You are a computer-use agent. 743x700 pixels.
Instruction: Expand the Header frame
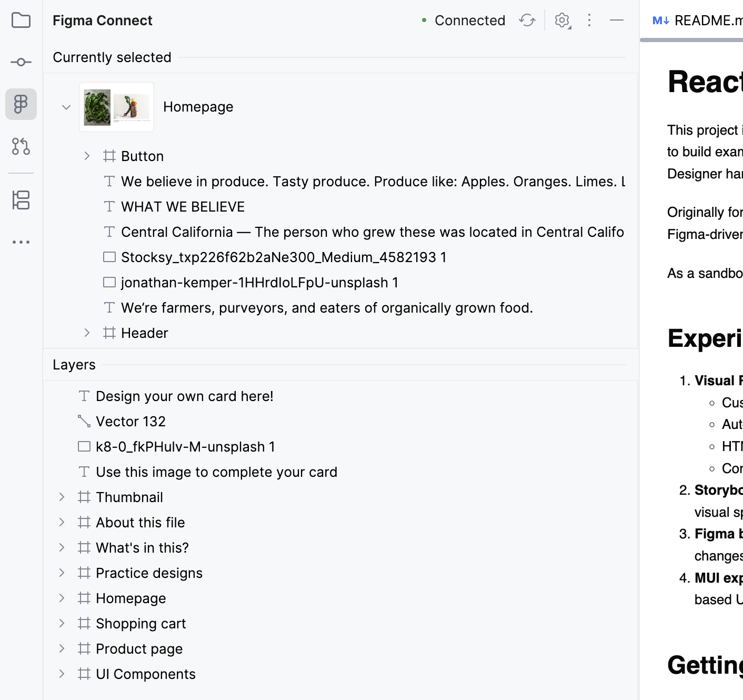tap(87, 333)
